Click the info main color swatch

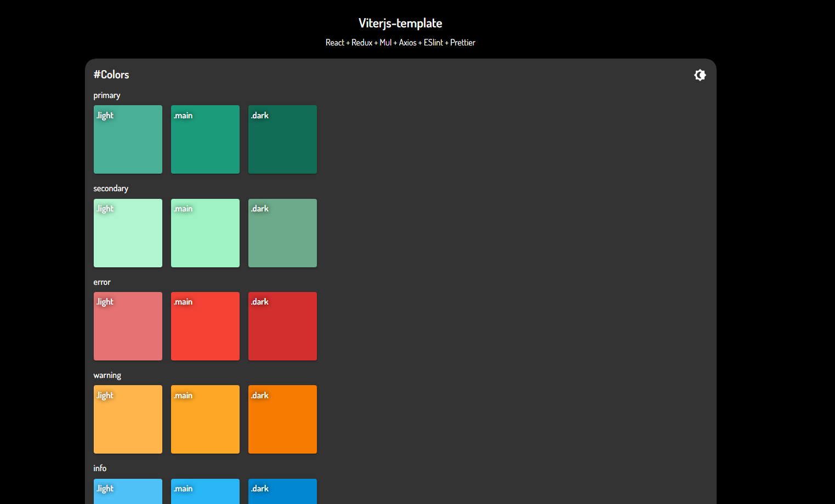coord(205,491)
